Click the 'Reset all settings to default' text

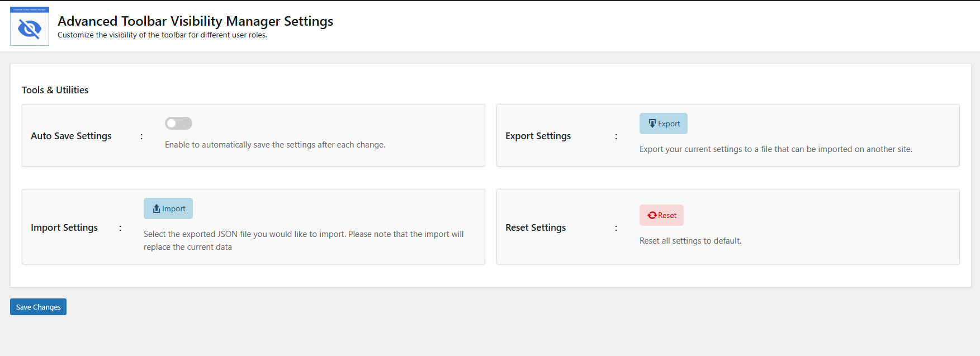coord(690,241)
